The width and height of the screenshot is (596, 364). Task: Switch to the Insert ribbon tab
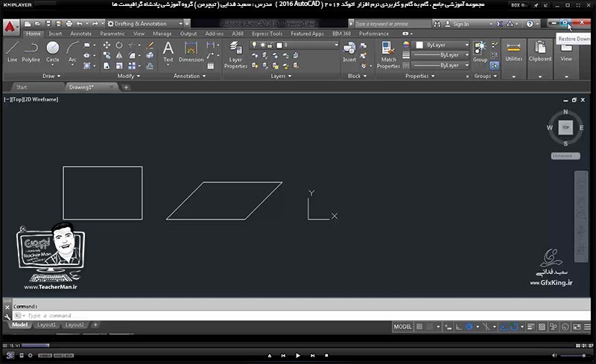[x=55, y=33]
